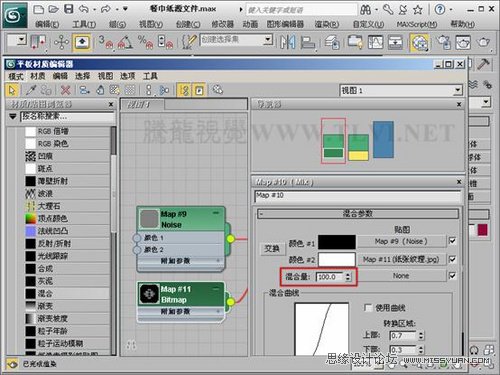Click the edit named selection sets icon
The height and width of the screenshot is (375, 500).
(189, 42)
